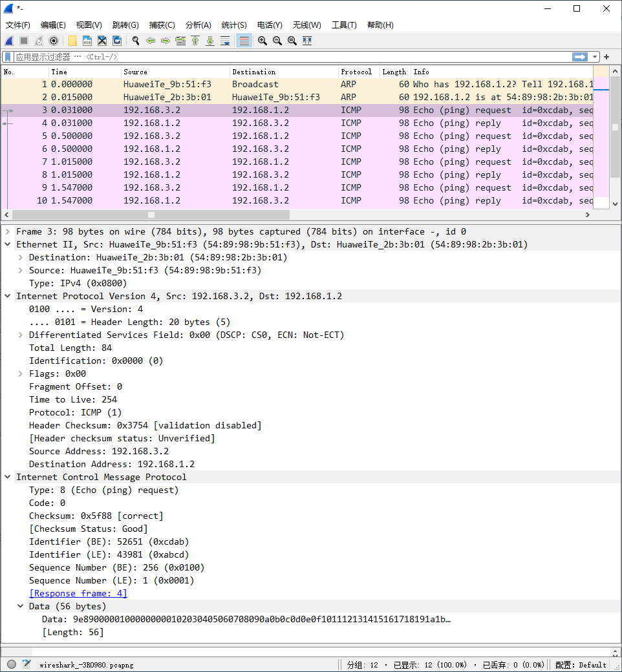Click the go to specific packet icon
This screenshot has width=622, height=672.
180,41
